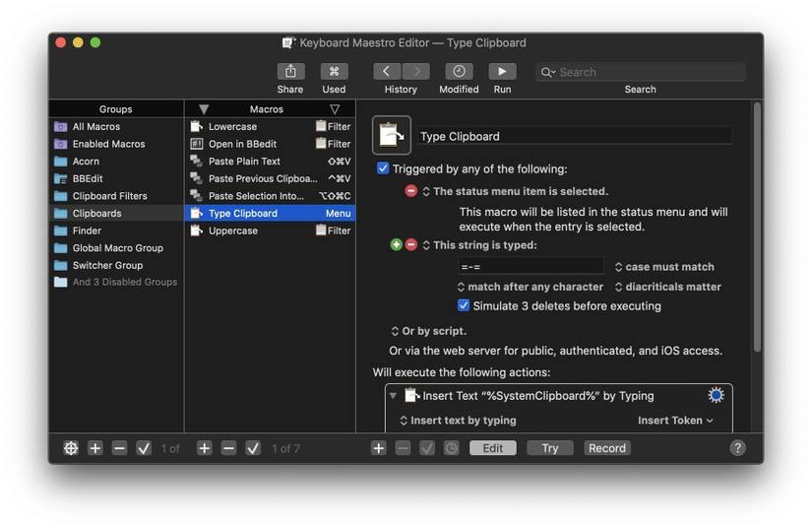Viewport: 812px width, 528px height.
Task: Select Paste Previous Clipboard macro
Action: (271, 178)
